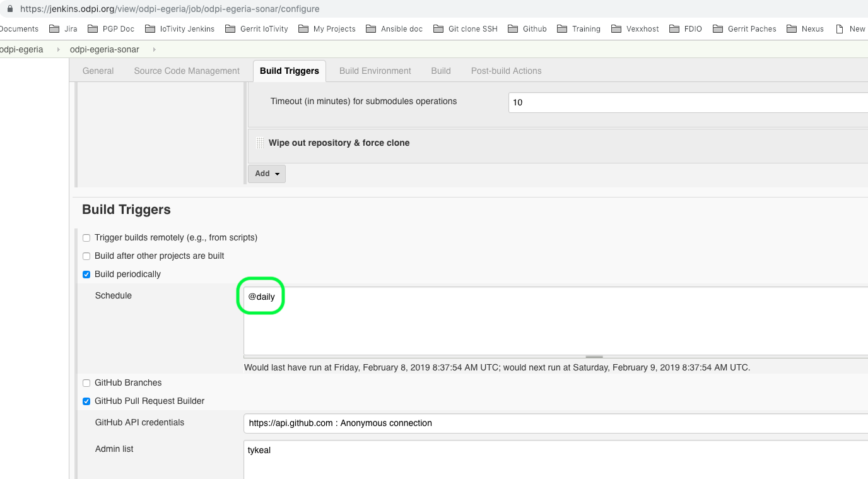Grab the drag handle beside Wipe out repository
This screenshot has width=868, height=479.
coord(260,143)
